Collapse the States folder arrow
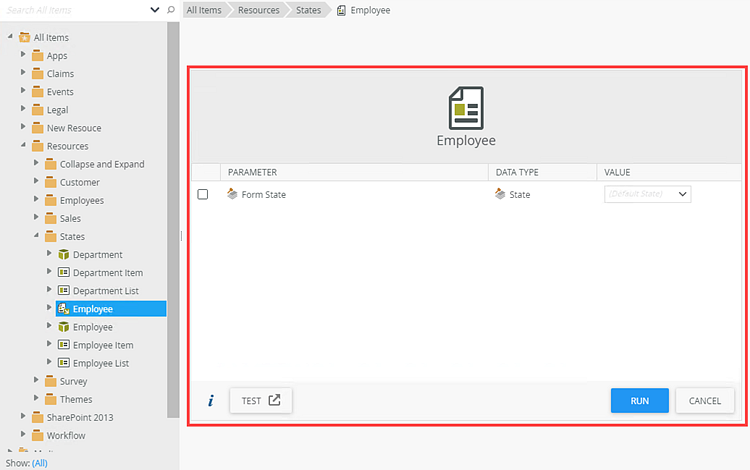 click(36, 235)
